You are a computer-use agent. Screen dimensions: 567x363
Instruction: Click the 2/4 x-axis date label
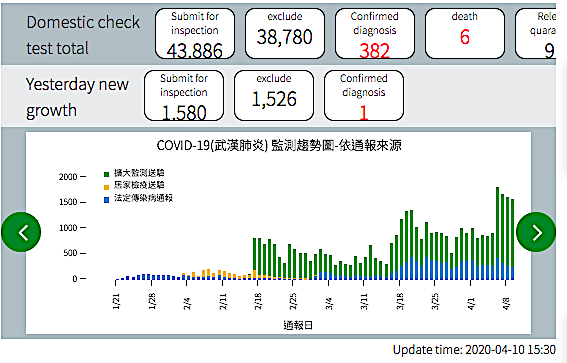click(x=187, y=303)
